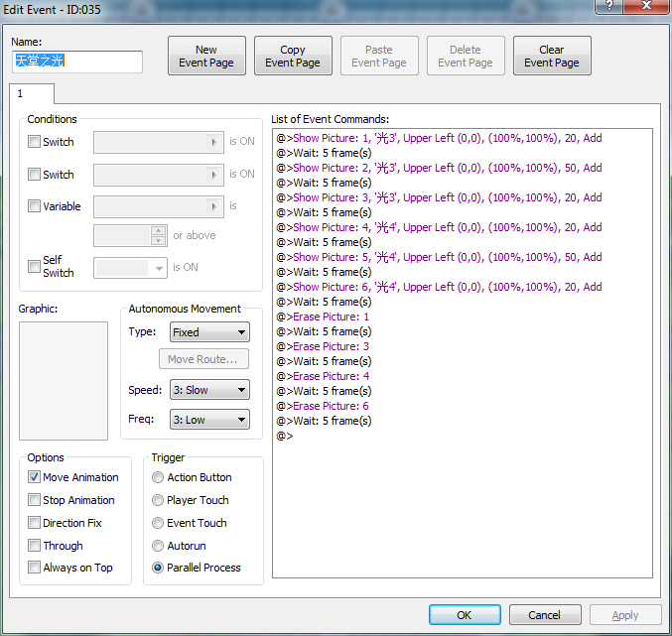Select event page tab 1
672x636 pixels.
[32, 94]
